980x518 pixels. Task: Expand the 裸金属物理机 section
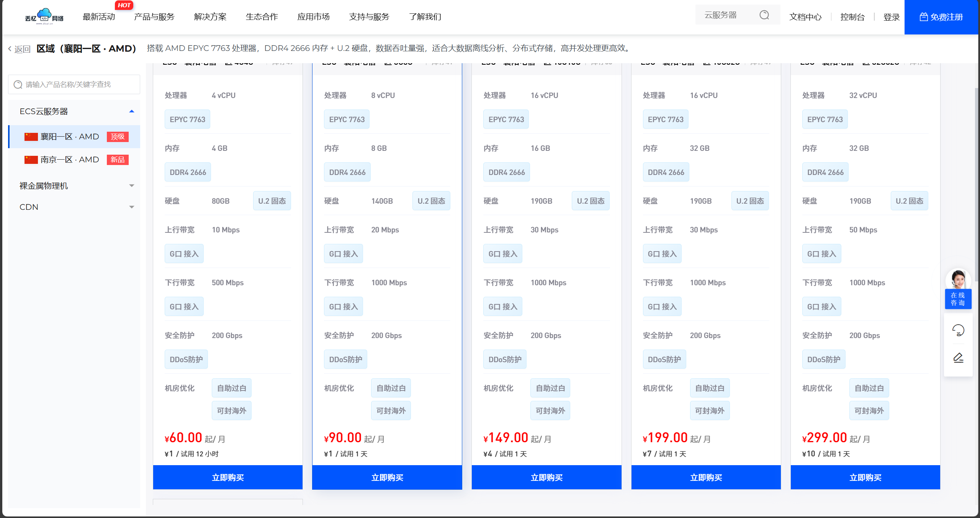pos(131,186)
